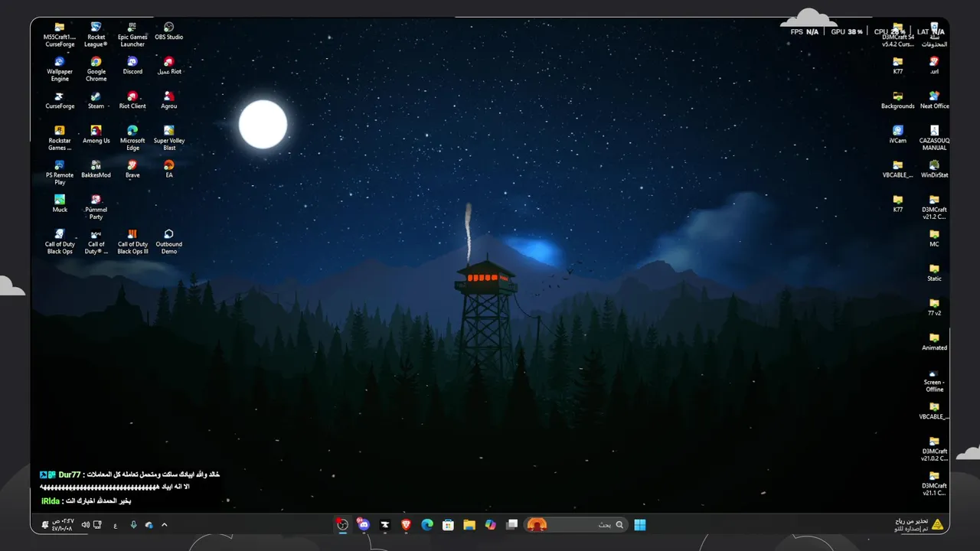Select the Neat Office desktop icon
The image size is (980, 551).
click(934, 100)
